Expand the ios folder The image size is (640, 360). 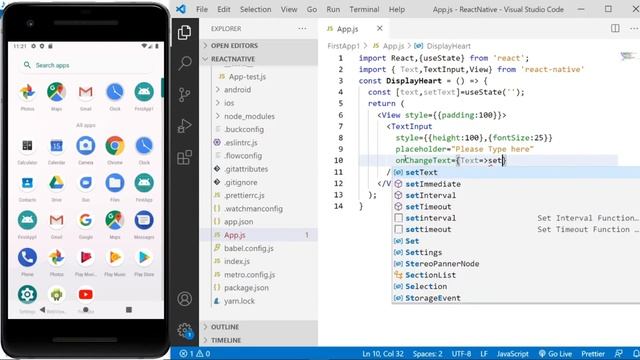point(229,103)
